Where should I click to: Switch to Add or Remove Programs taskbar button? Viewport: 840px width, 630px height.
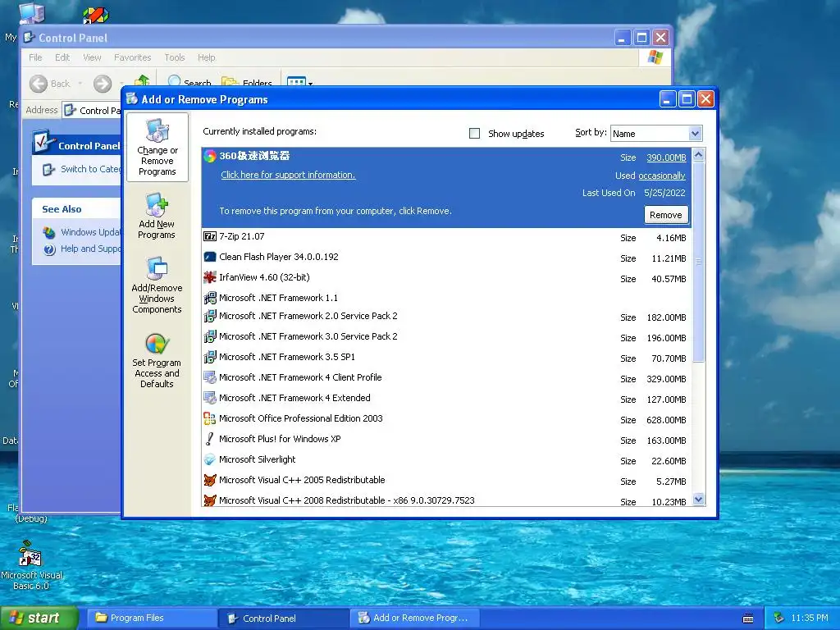[x=416, y=619]
